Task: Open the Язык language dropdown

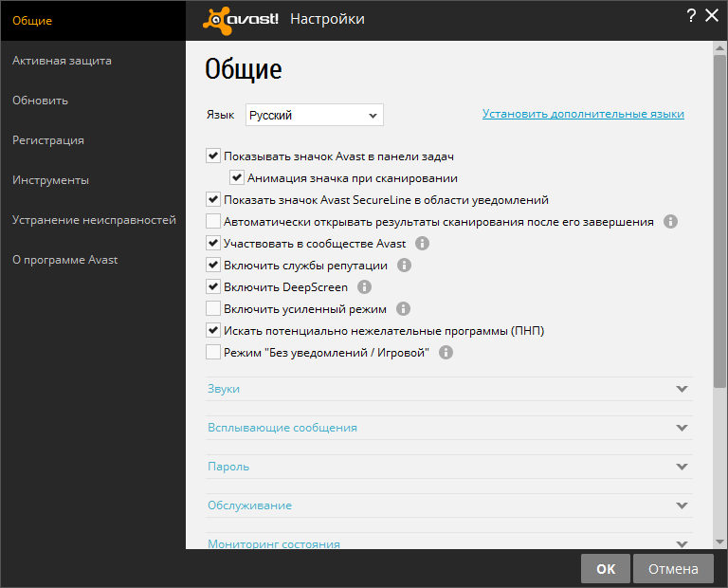Action: (315, 116)
